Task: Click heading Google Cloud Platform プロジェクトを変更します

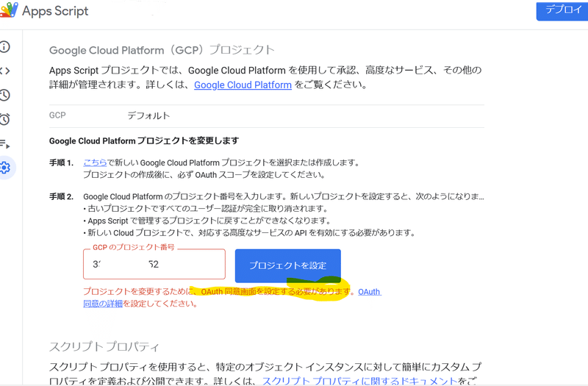Action: pyautogui.click(x=144, y=140)
